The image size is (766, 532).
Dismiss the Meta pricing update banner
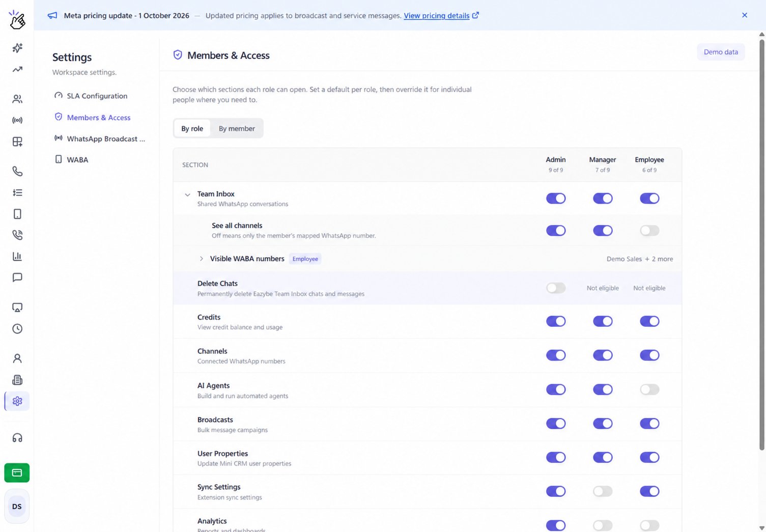[745, 15]
